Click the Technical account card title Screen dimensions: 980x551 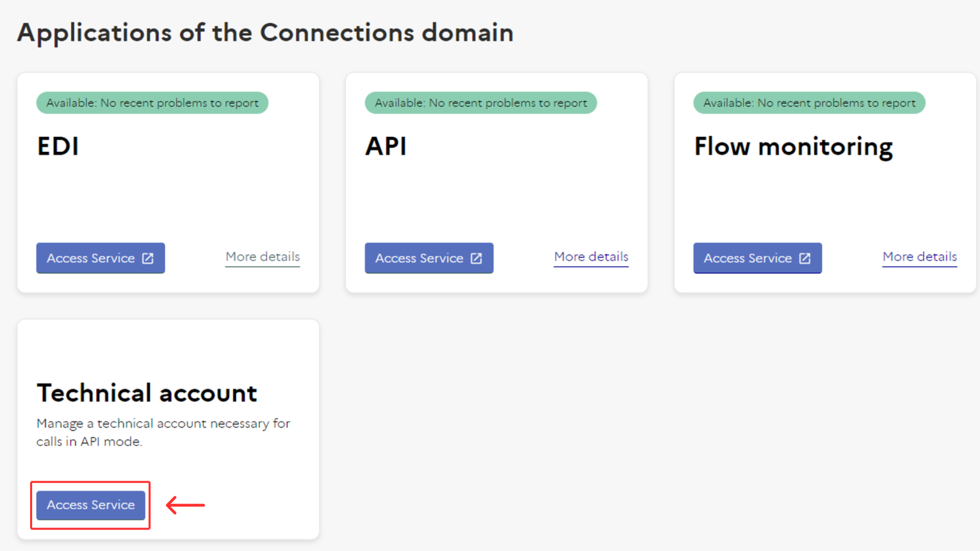(x=147, y=393)
